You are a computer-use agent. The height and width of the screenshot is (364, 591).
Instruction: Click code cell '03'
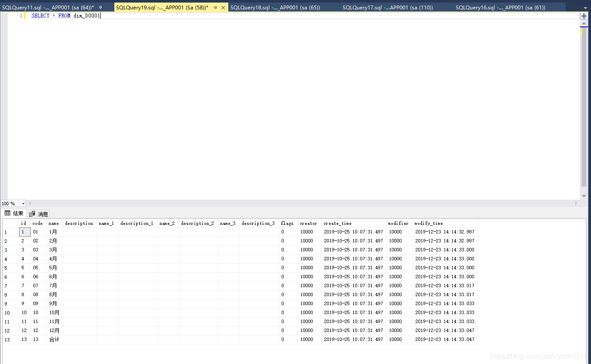click(x=38, y=250)
